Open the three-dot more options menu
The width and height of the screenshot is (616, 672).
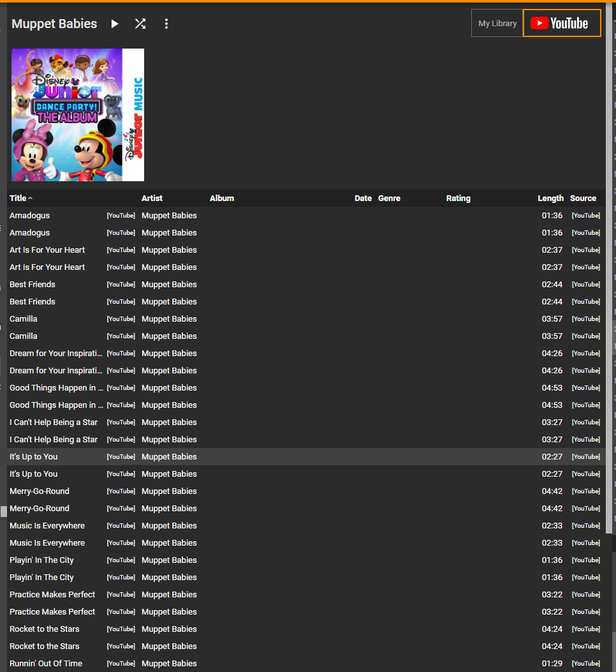point(166,24)
